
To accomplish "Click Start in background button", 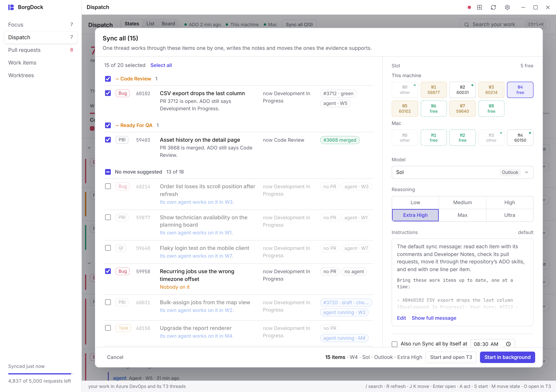I will [x=507, y=357].
